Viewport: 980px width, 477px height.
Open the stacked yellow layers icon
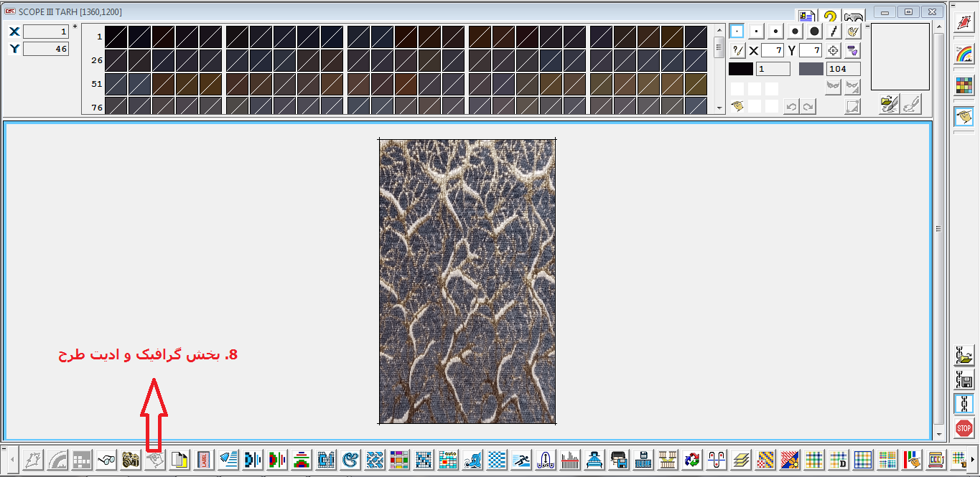(741, 458)
